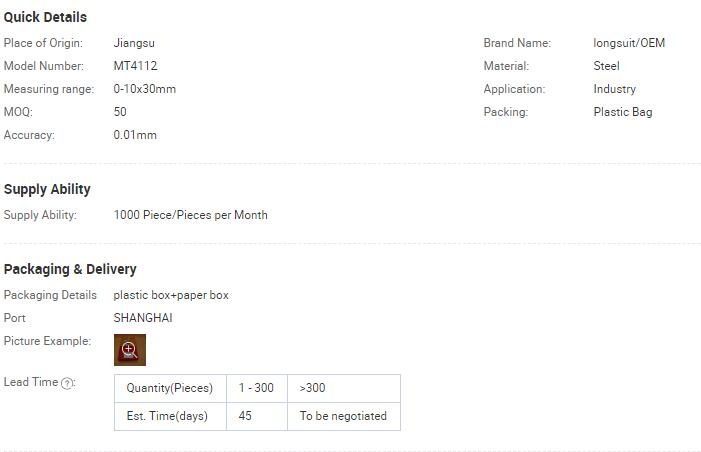Click the 0.01mm accuracy value
This screenshot has height=452, width=701.
point(135,135)
